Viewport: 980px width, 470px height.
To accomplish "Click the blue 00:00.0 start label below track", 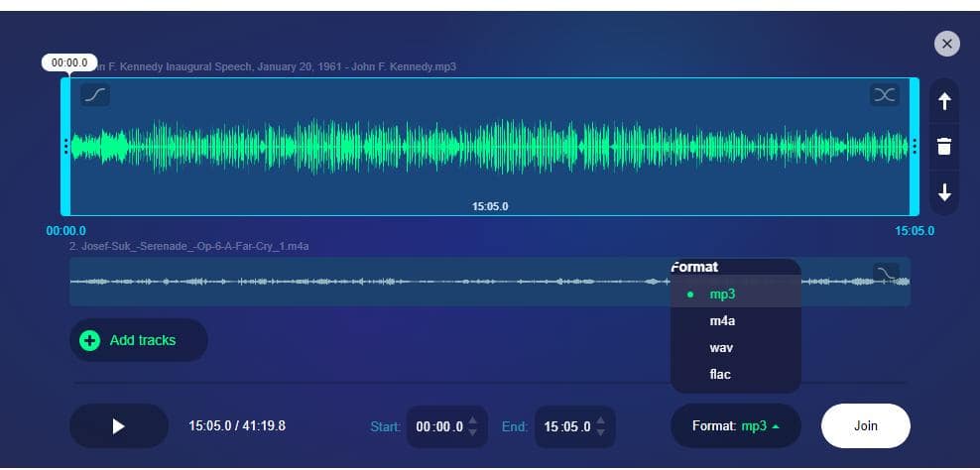I will [66, 231].
